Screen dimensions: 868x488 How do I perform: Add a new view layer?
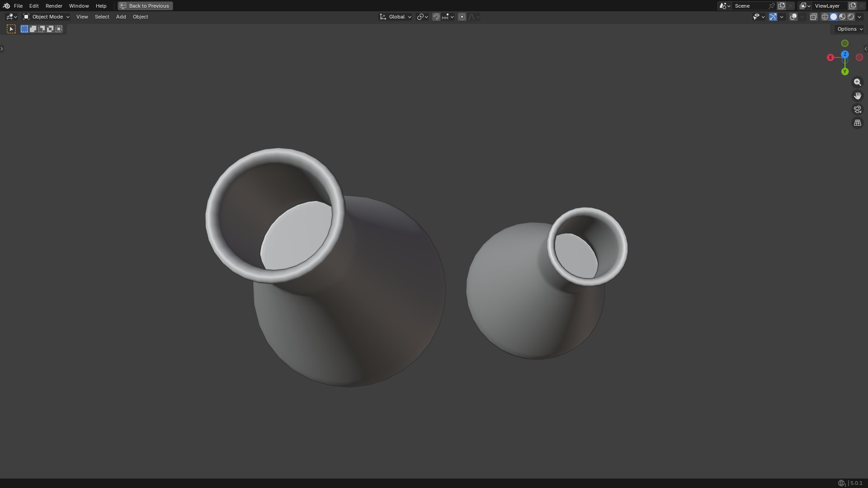point(853,6)
